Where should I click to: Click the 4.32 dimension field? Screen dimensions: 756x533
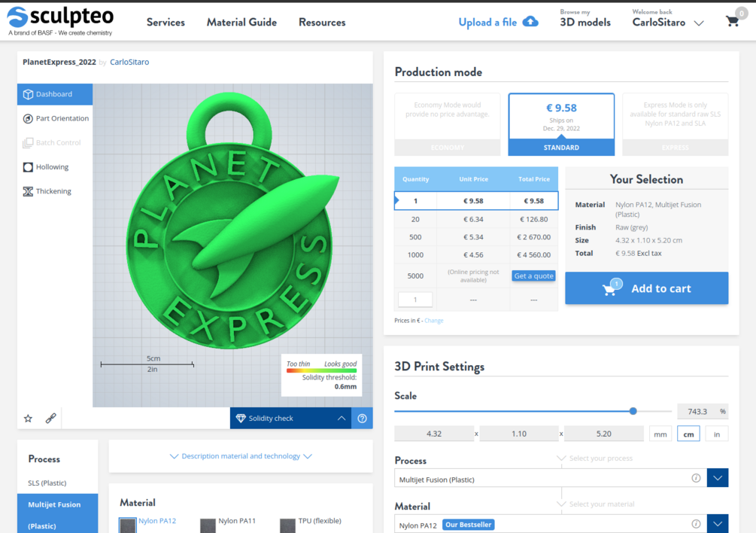pyautogui.click(x=434, y=434)
